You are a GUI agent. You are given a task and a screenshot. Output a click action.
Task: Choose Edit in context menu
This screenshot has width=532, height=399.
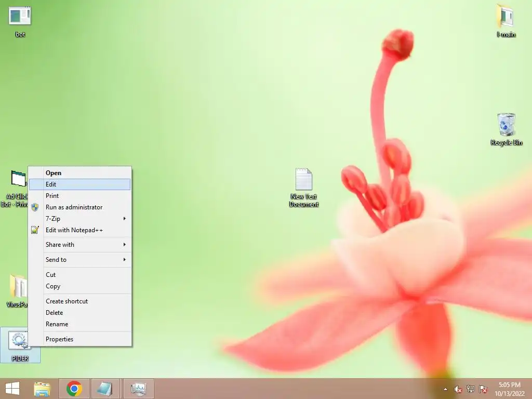click(79, 184)
